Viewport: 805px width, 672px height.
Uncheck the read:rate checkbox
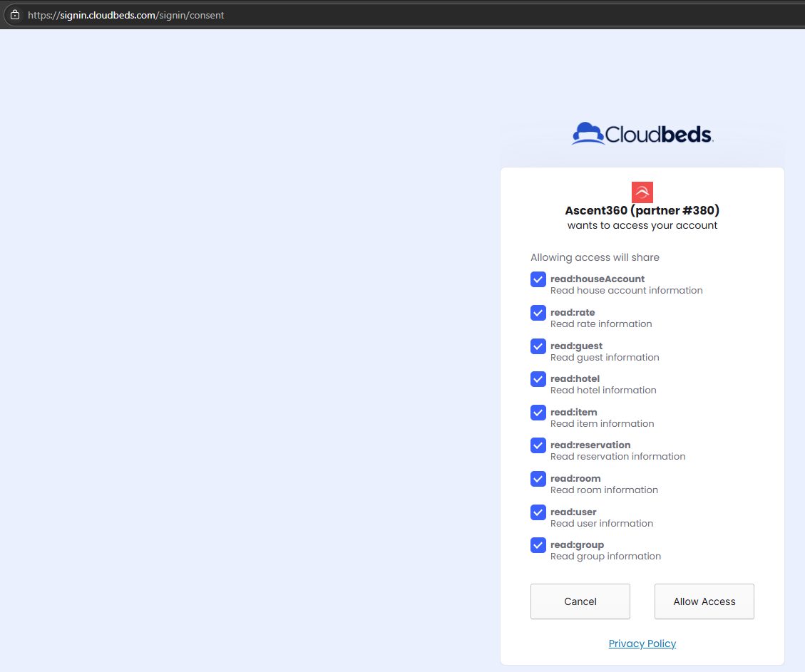[538, 313]
